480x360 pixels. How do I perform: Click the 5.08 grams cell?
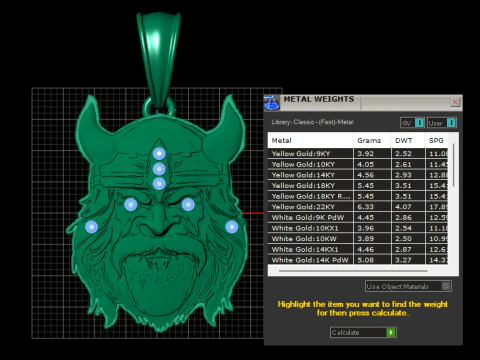coord(372,260)
